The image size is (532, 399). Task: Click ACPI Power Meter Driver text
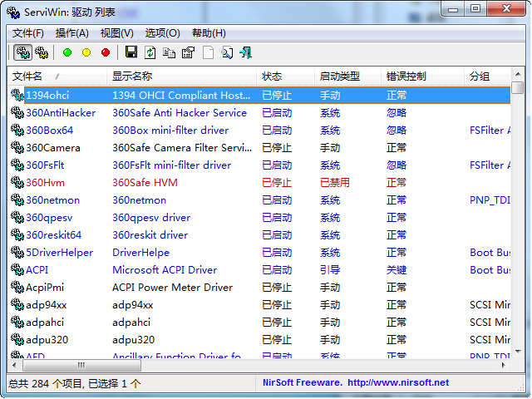coord(172,288)
